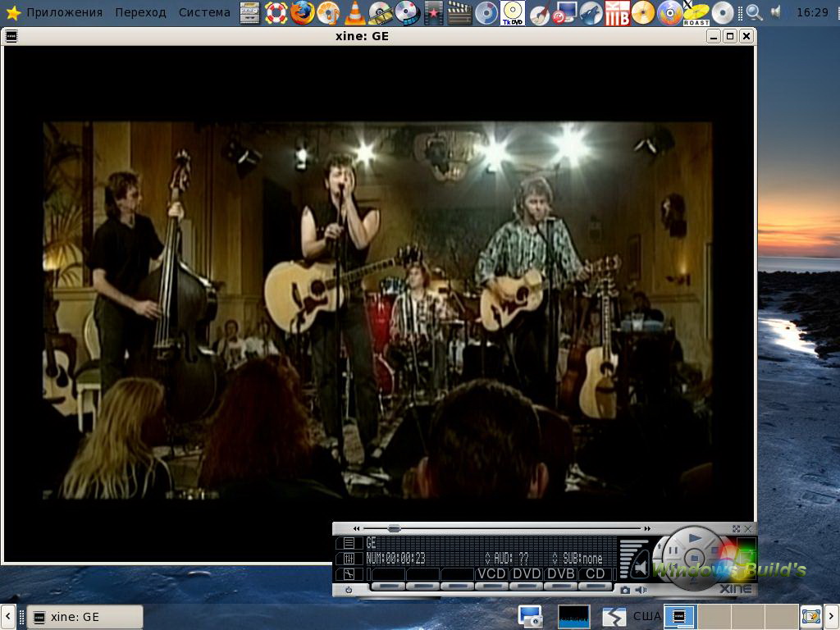This screenshot has height=630, width=840.
Task: Switch to the fourth workspace
Action: (x=781, y=617)
